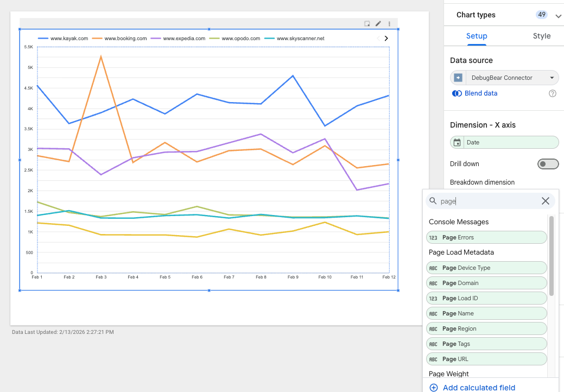This screenshot has width=564, height=392.
Task: Toggle the Drill down switch
Action: click(x=548, y=164)
